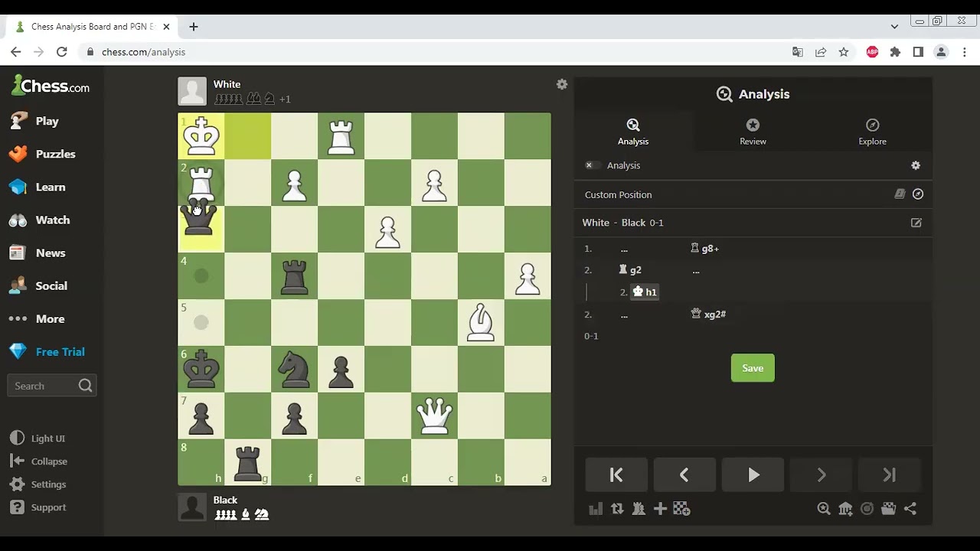Click the add to library icon

tap(845, 509)
